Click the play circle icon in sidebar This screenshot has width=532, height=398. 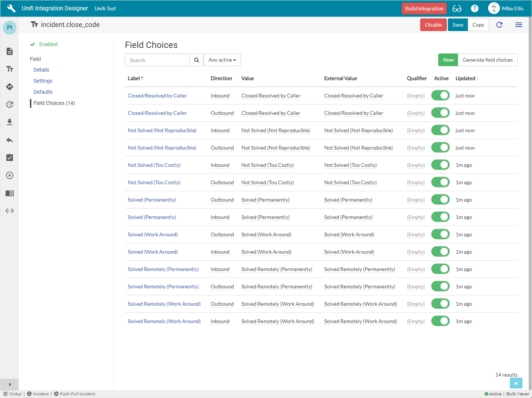(x=10, y=175)
